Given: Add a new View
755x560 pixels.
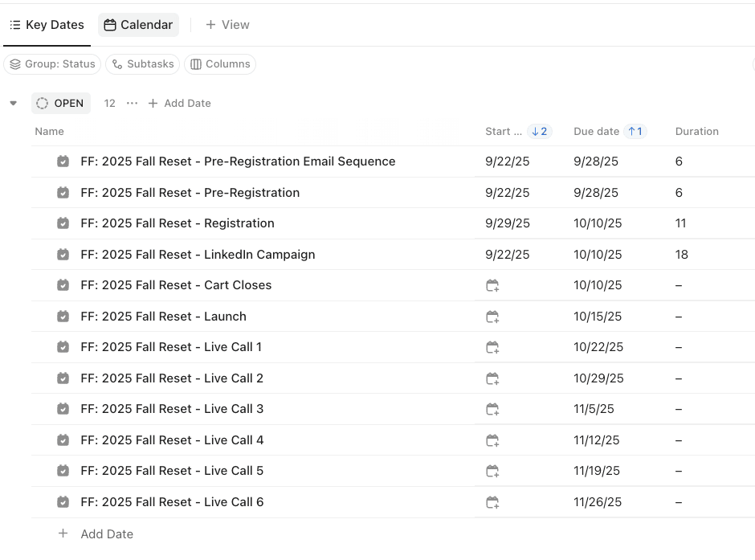Looking at the screenshot, I should click(x=227, y=25).
